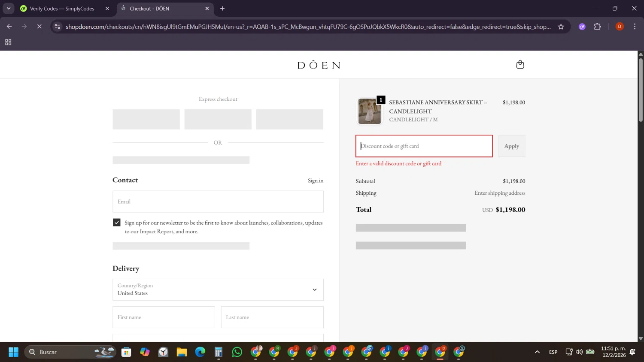Click scrollbar down arrow
Viewport: 644px width, 362px height.
click(x=641, y=338)
